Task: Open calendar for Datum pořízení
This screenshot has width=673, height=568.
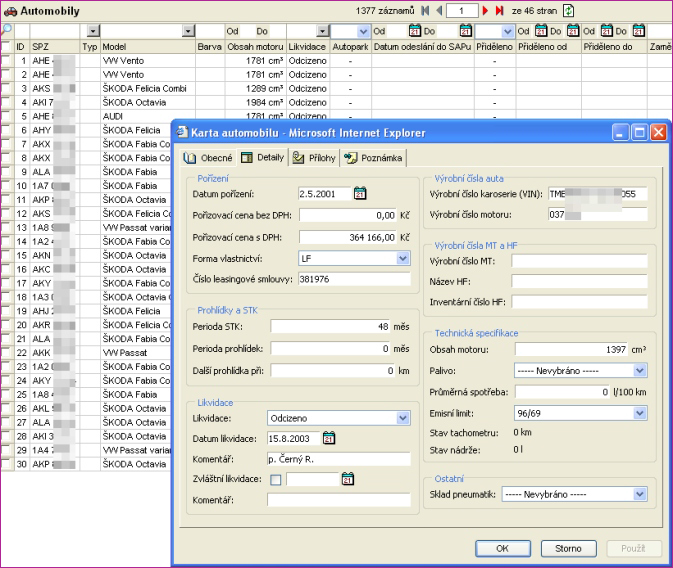Action: [360, 194]
